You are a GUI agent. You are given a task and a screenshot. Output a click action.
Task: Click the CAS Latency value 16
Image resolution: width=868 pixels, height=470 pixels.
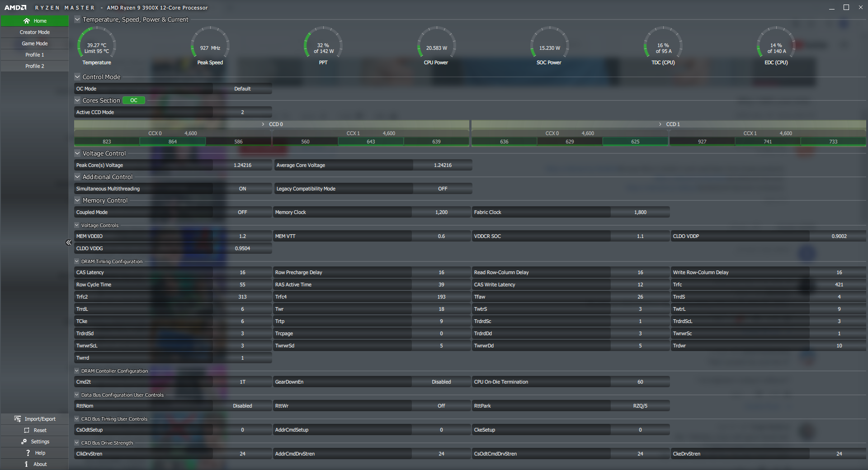(x=242, y=272)
